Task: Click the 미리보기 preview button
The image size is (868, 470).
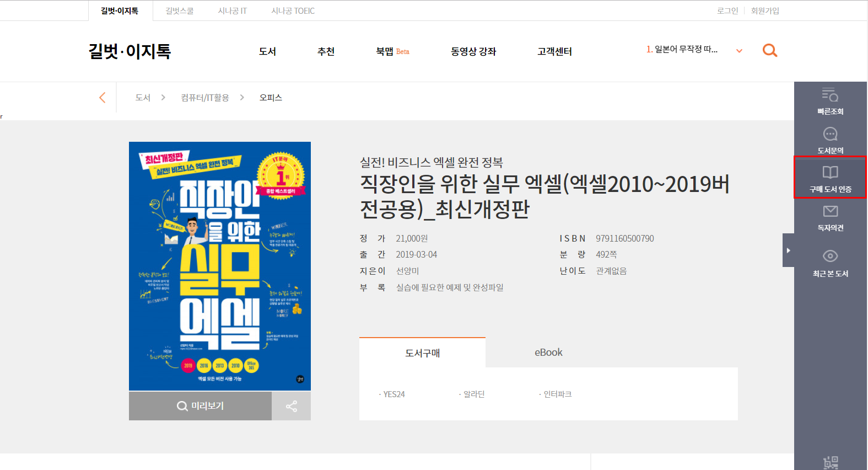Action: pos(200,407)
